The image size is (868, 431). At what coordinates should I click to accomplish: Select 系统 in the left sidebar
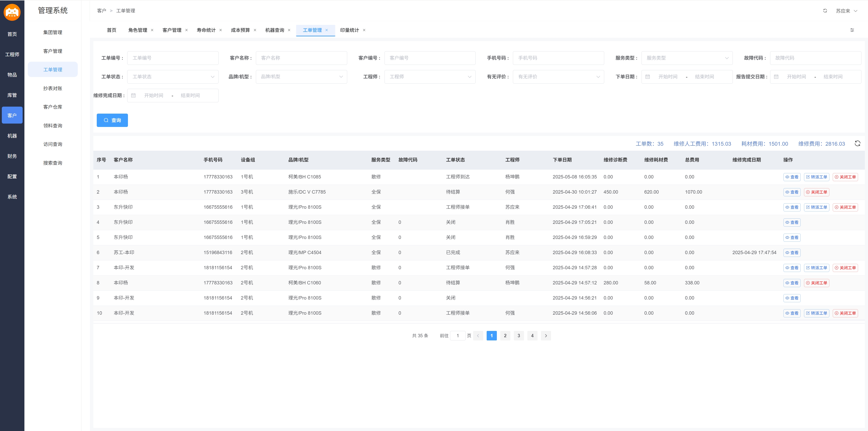(x=12, y=197)
